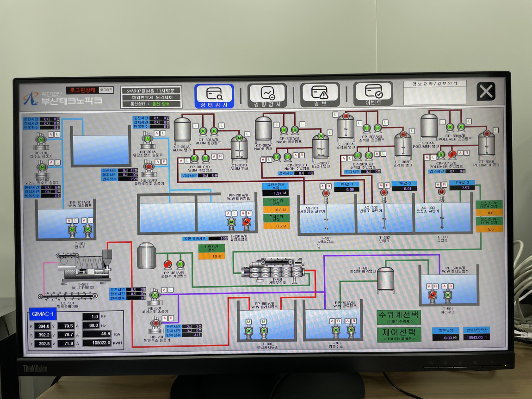The width and height of the screenshot is (532, 399).
Task: Click the RB-201A blower icon
Action: (x=148, y=141)
